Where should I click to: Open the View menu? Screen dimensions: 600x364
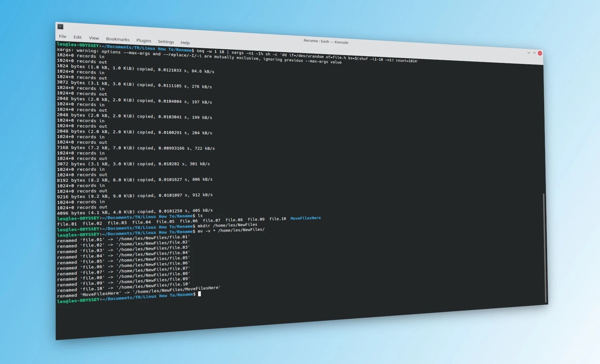[94, 38]
